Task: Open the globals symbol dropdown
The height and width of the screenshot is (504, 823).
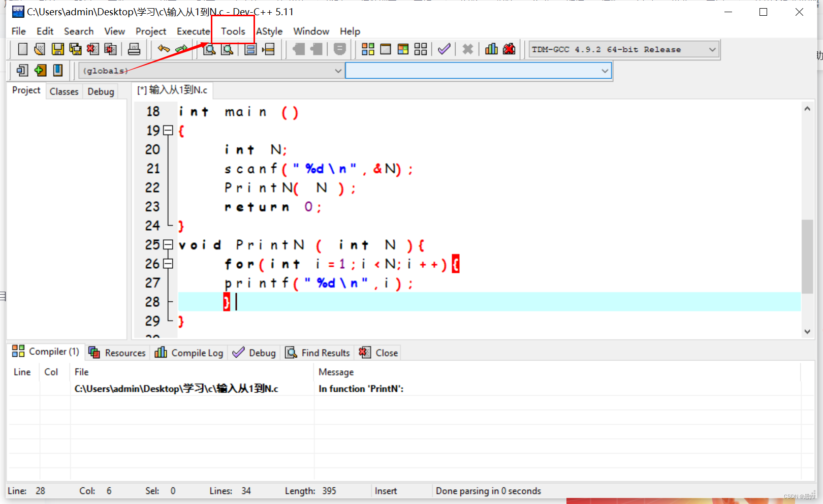Action: (338, 71)
